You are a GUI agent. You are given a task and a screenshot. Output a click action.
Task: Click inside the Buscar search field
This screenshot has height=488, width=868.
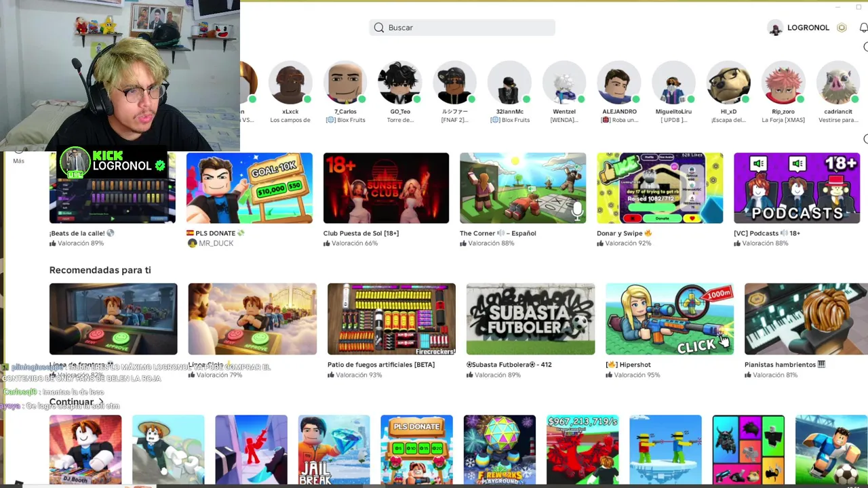point(462,28)
